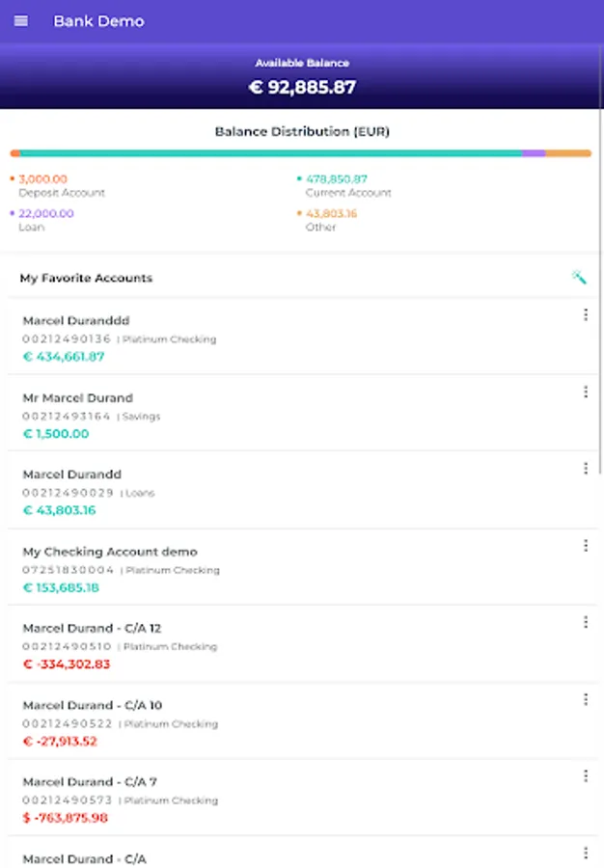Viewport: 604px width, 868px height.
Task: Open options for Marcel Durand - C/A 10
Action: point(586,699)
